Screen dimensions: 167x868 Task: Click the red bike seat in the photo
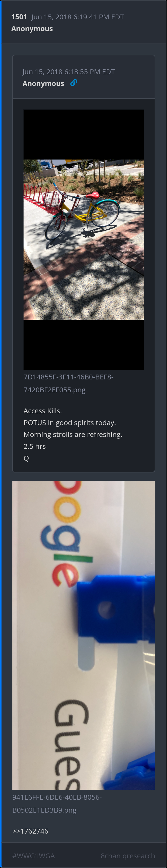click(92, 194)
